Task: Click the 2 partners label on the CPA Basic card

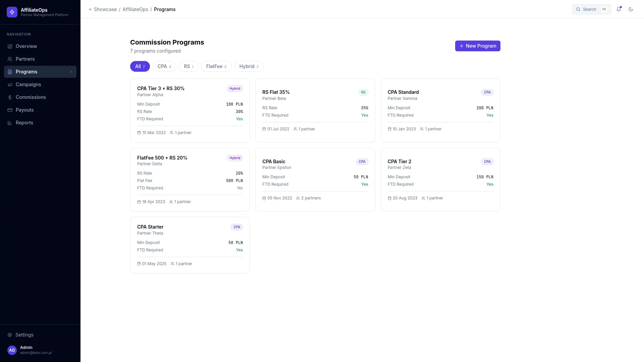Action: click(311, 198)
